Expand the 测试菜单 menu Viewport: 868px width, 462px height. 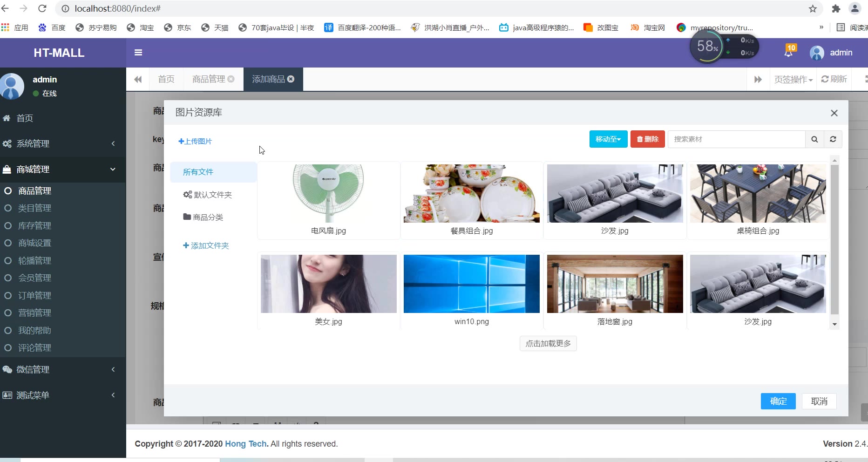point(63,395)
